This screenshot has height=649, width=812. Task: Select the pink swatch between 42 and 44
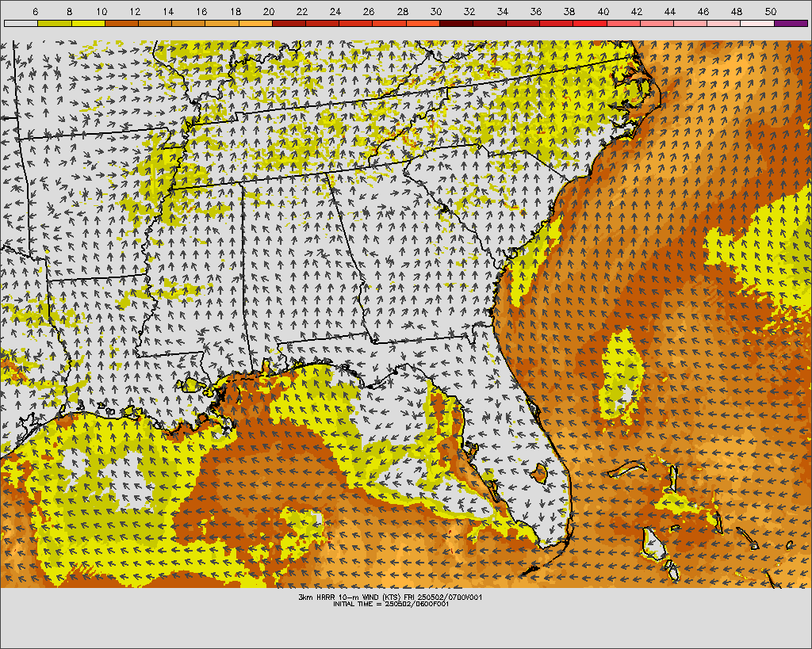click(x=657, y=23)
